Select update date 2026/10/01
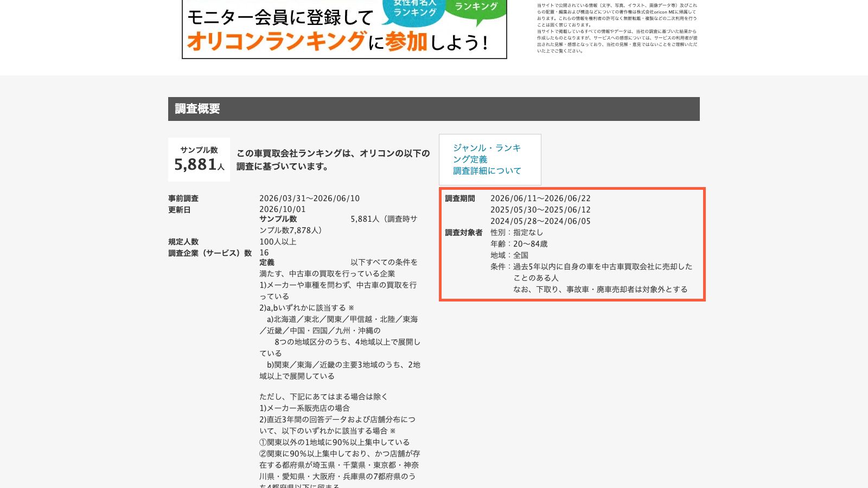This screenshot has width=868, height=488. click(283, 209)
